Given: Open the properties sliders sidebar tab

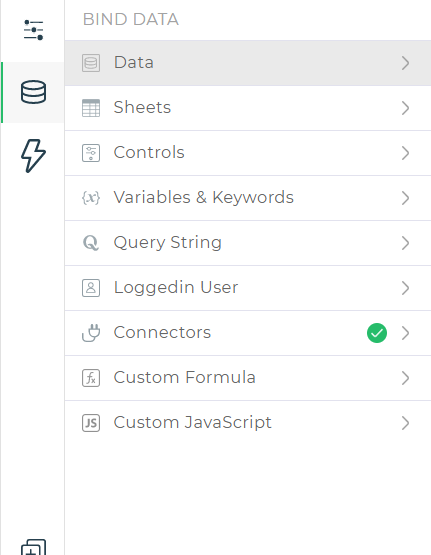Looking at the screenshot, I should (33, 30).
